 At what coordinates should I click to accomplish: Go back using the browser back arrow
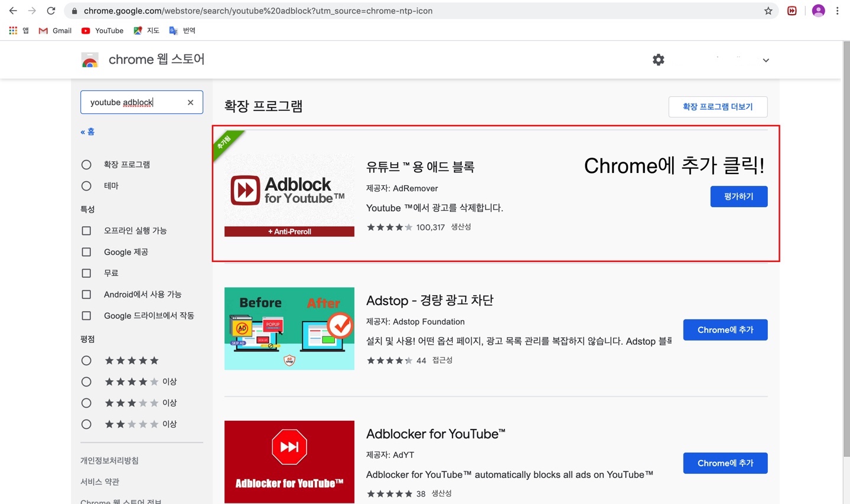(x=13, y=11)
